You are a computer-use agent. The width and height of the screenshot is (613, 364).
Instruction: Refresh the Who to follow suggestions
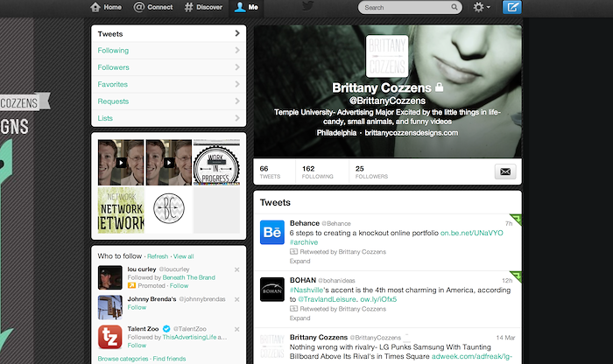point(158,256)
